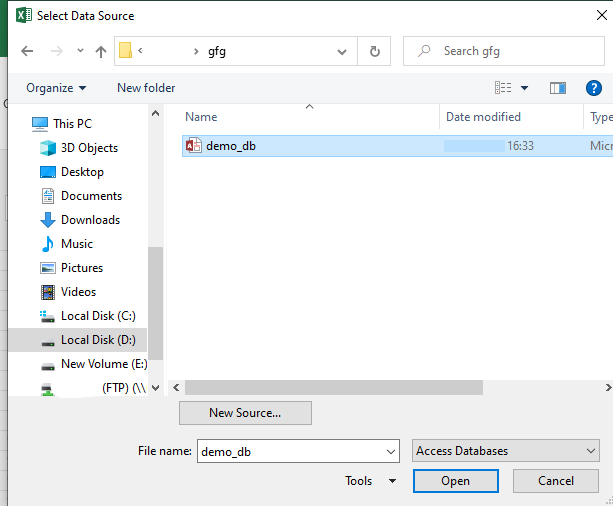Click the file list horizontal scrollbar thumb
Image resolution: width=613 pixels, height=506 pixels.
point(334,388)
